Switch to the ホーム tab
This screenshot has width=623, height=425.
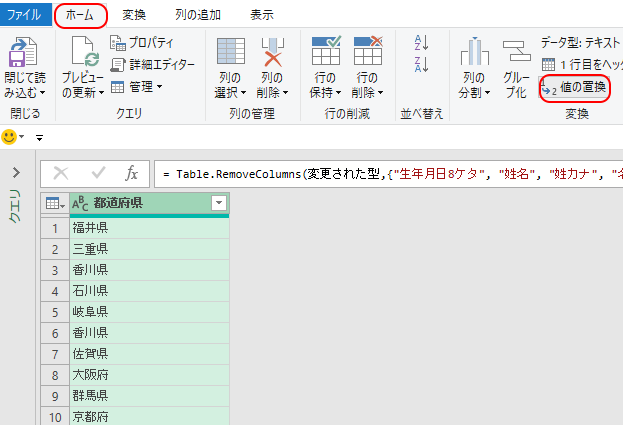80,15
